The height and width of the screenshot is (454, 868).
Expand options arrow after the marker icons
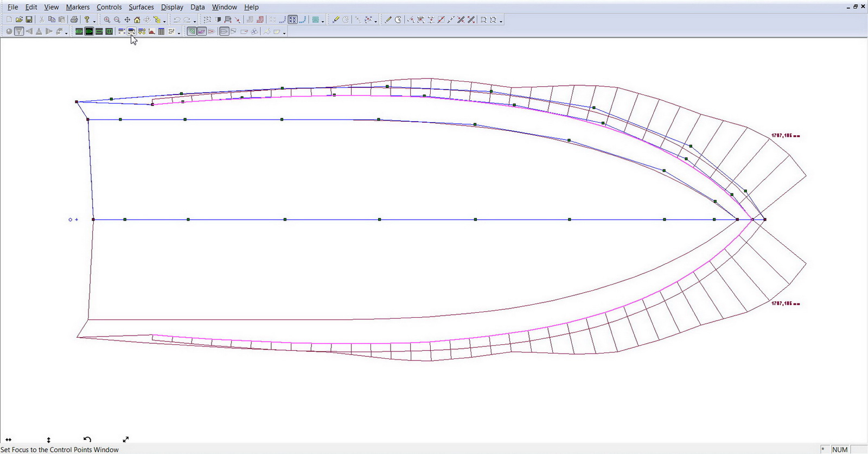tap(376, 22)
